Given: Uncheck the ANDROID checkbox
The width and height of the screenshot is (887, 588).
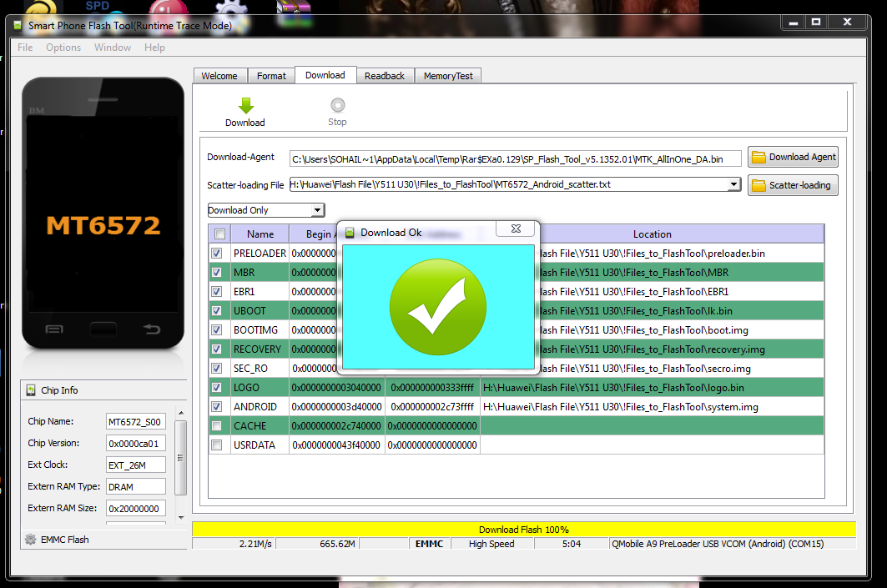Looking at the screenshot, I should coord(217,407).
